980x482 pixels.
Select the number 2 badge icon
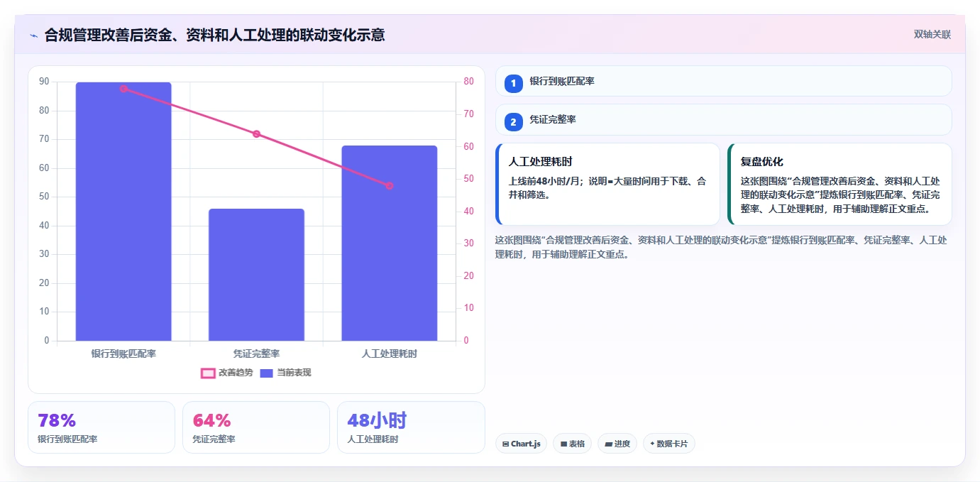pos(514,122)
